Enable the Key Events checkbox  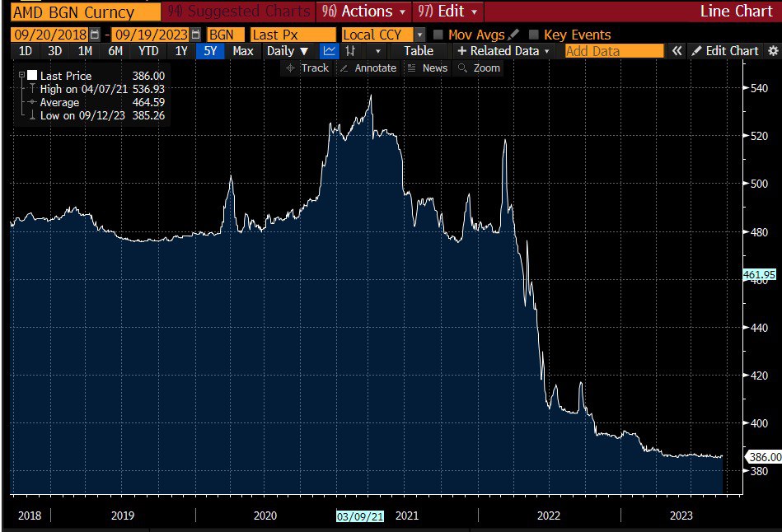(x=534, y=35)
